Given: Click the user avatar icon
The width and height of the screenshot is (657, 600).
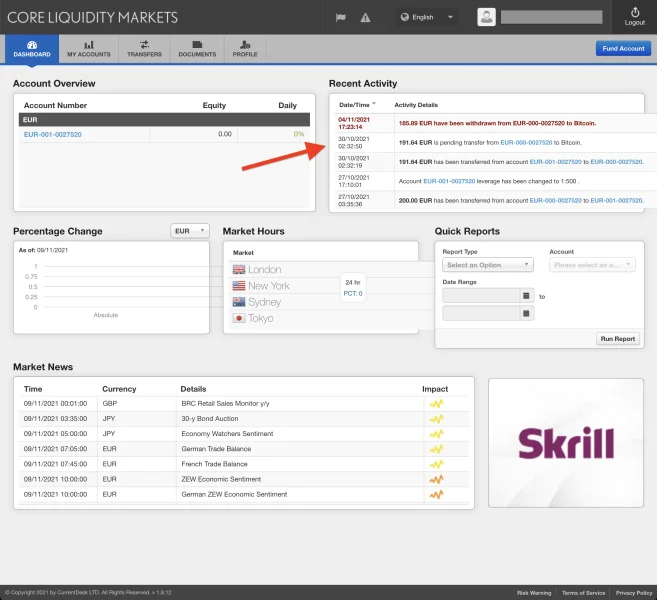Looking at the screenshot, I should [x=486, y=17].
